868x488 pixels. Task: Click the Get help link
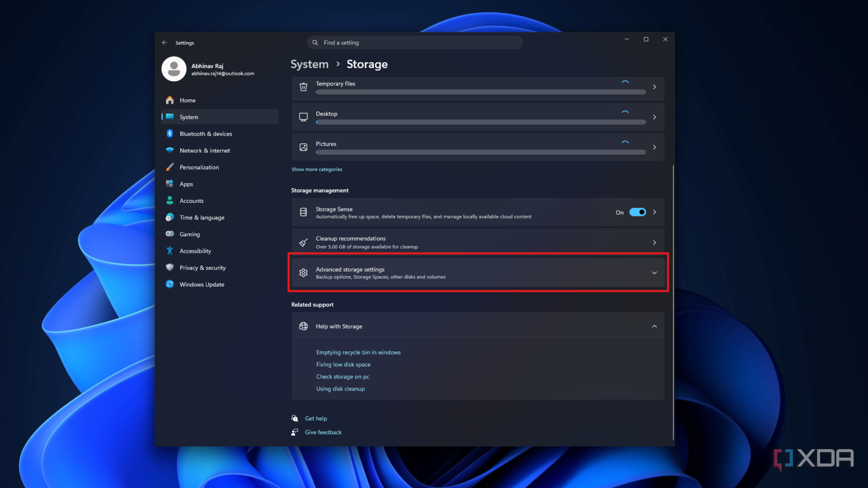pos(316,419)
